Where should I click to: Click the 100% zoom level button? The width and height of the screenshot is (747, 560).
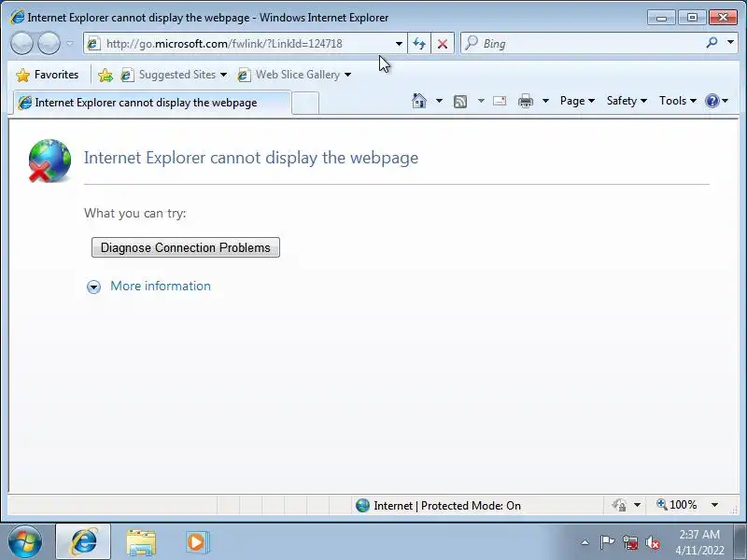[676, 505]
